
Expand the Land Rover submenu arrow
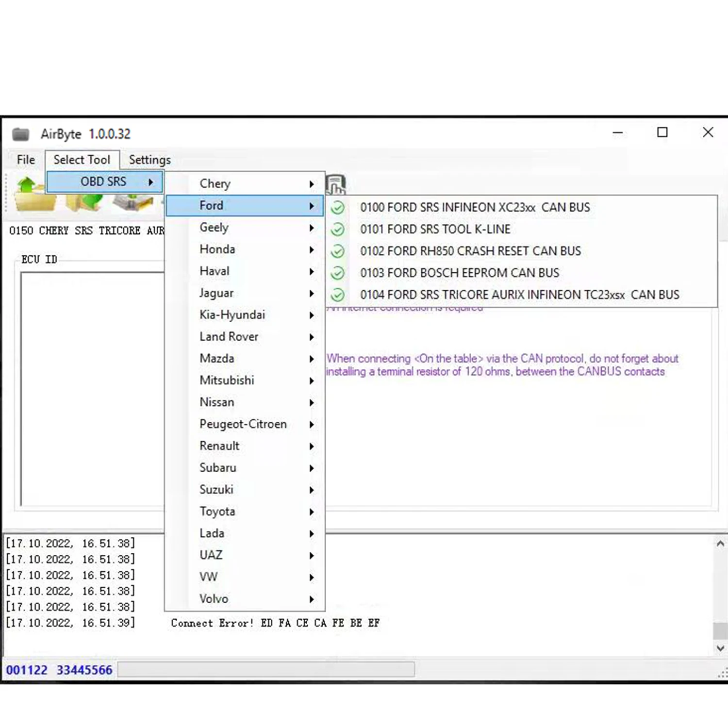coord(312,337)
